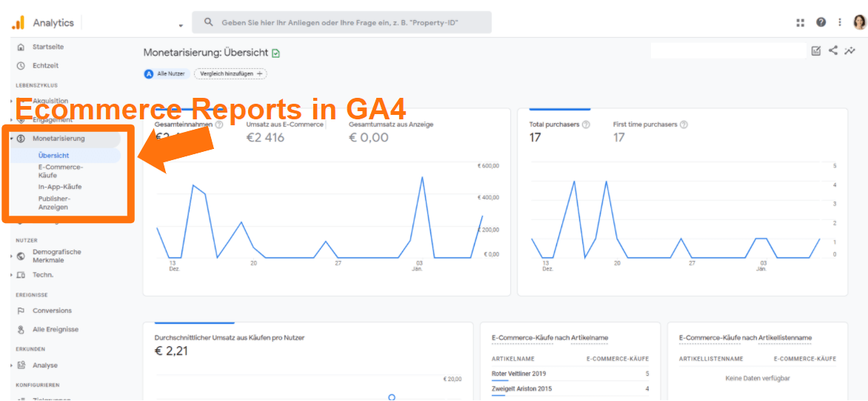Click the Zweigelt Ariston 2015 row
Image resolution: width=868 pixels, height=401 pixels.
570,389
